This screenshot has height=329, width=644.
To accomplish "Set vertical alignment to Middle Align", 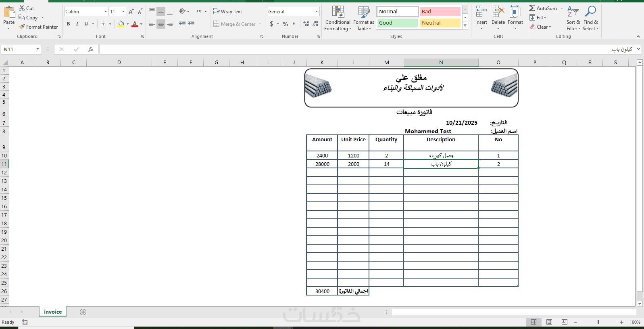I will (x=161, y=11).
